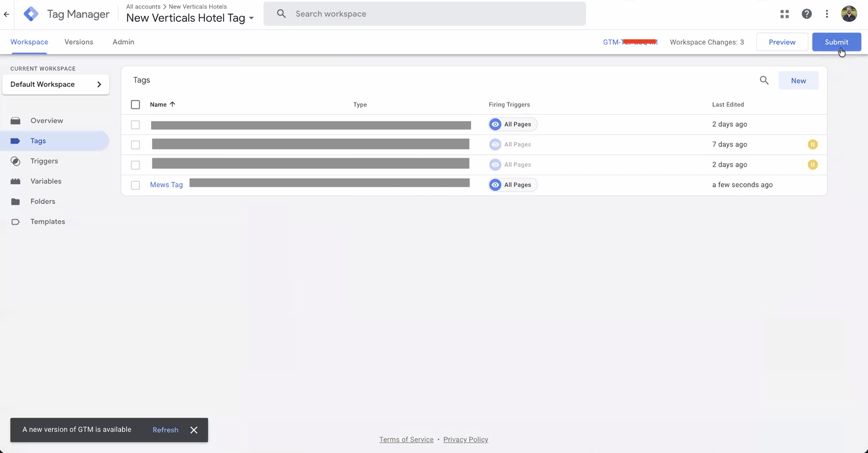Click the search icon in Tags panel

764,80
